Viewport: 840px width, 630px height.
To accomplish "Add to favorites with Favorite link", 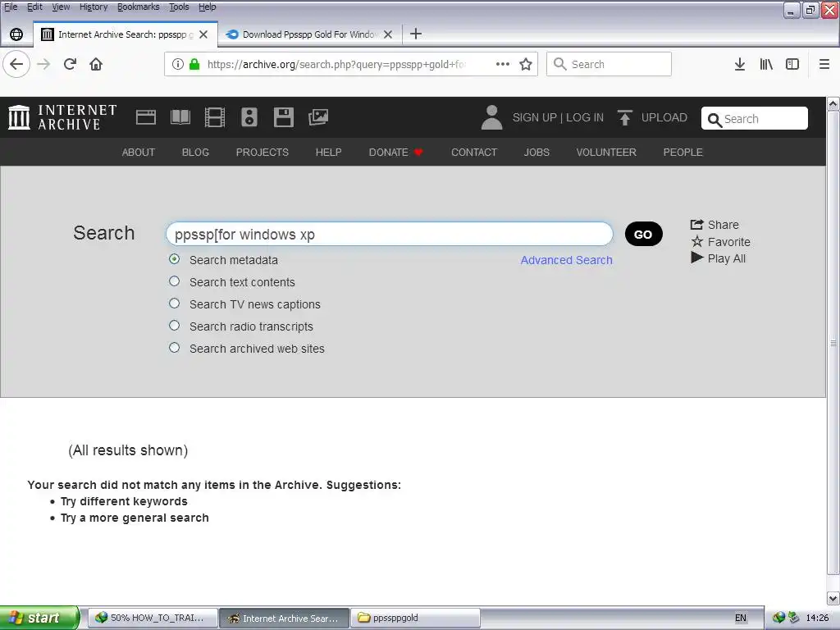I will 720,242.
